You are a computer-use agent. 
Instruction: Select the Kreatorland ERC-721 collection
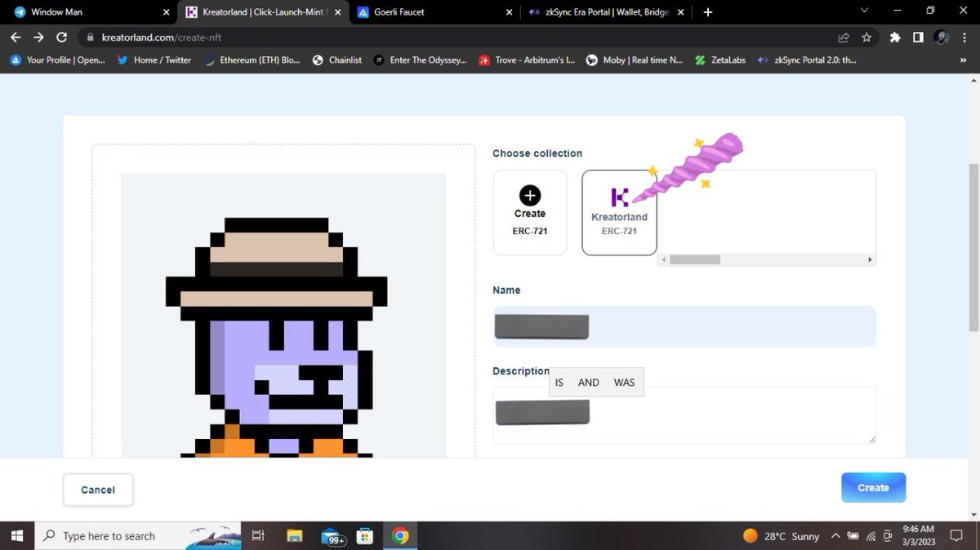click(619, 212)
